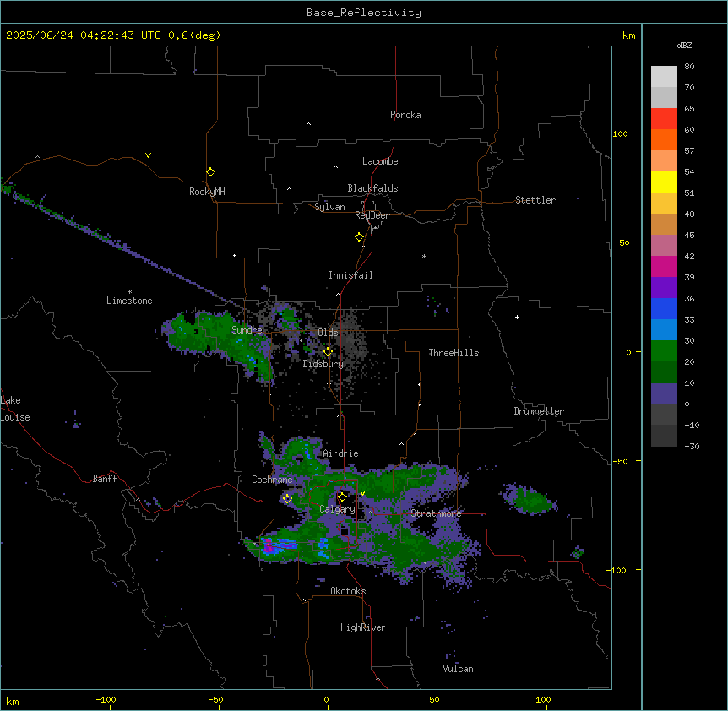Click the Blackfalds label
Viewport: 728px width, 711px height.
372,188
